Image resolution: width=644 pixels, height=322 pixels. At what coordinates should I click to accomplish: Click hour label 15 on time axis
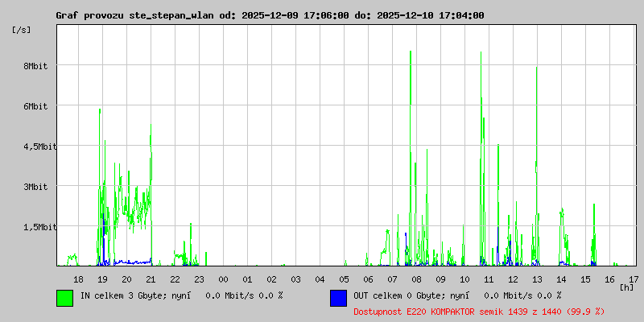(x=586, y=279)
